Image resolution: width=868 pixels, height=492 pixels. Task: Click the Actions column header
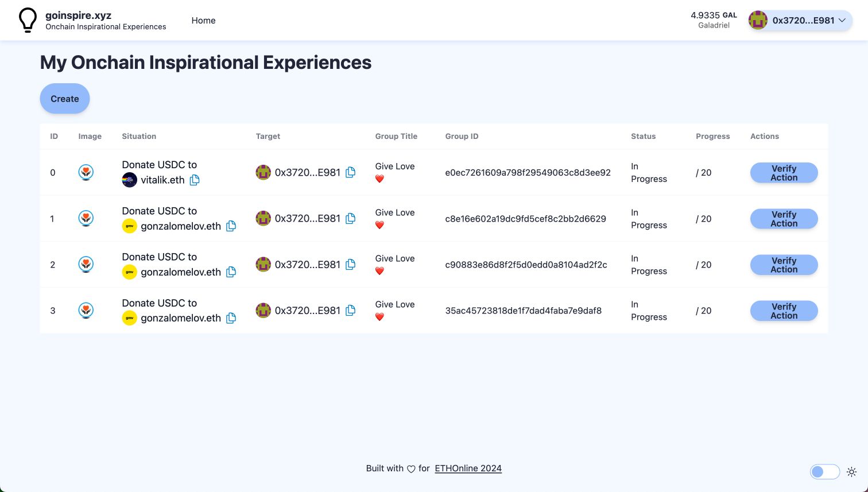[x=765, y=136]
